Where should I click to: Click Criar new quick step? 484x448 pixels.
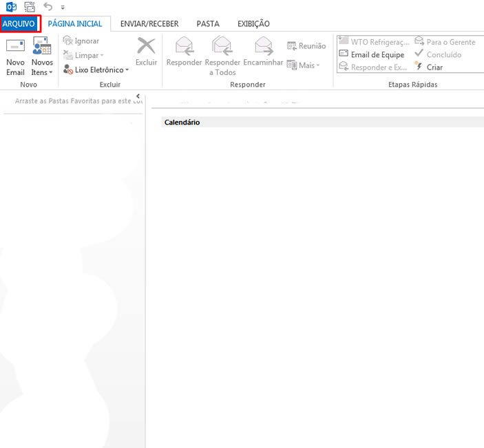(x=429, y=67)
